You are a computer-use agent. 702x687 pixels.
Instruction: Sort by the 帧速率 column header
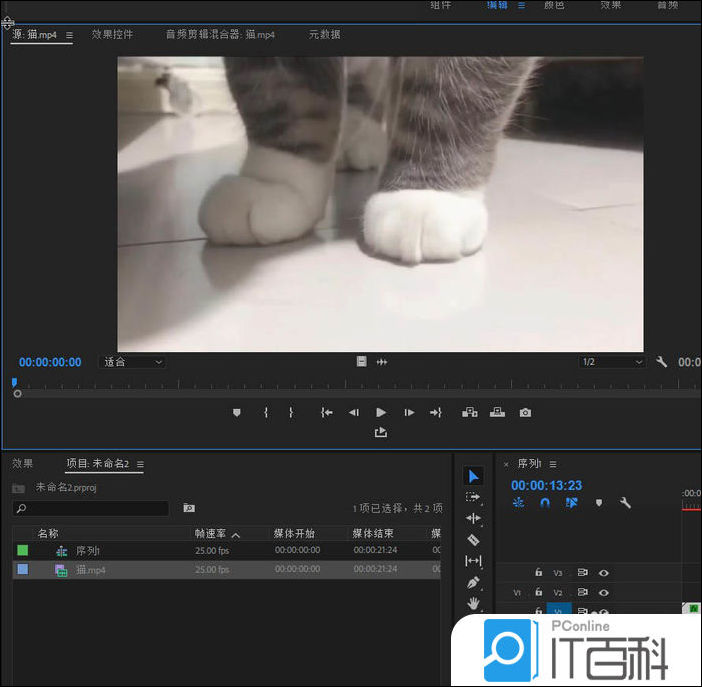coord(213,534)
